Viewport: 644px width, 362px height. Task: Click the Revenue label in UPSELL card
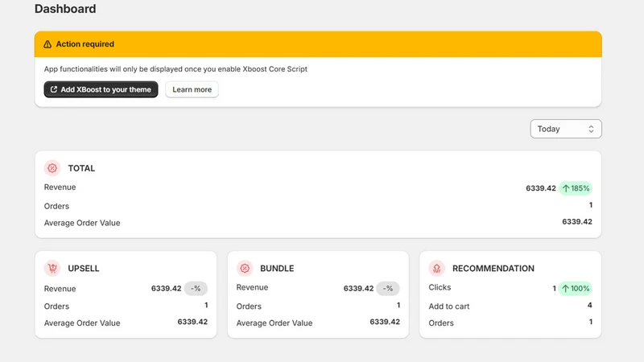coord(60,289)
